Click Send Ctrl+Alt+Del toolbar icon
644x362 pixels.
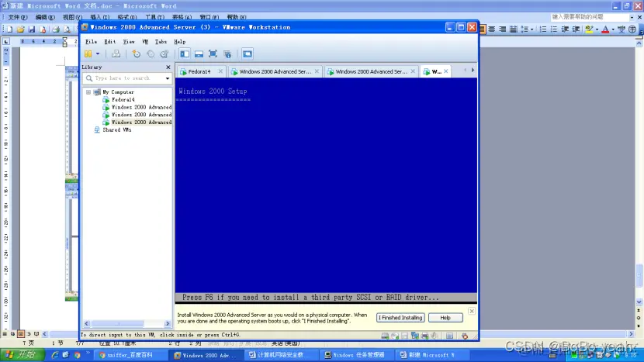click(x=116, y=53)
